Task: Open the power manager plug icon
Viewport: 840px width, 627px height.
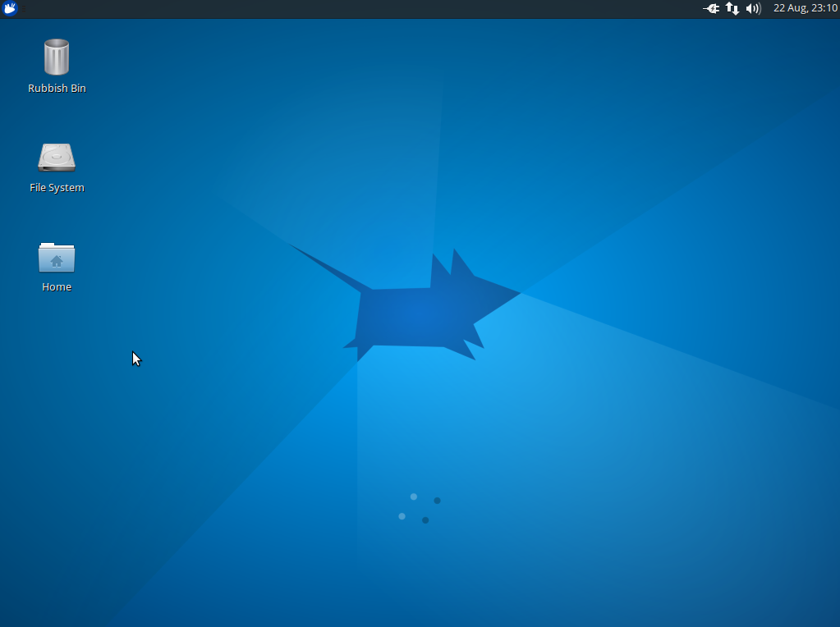Action: tap(711, 8)
